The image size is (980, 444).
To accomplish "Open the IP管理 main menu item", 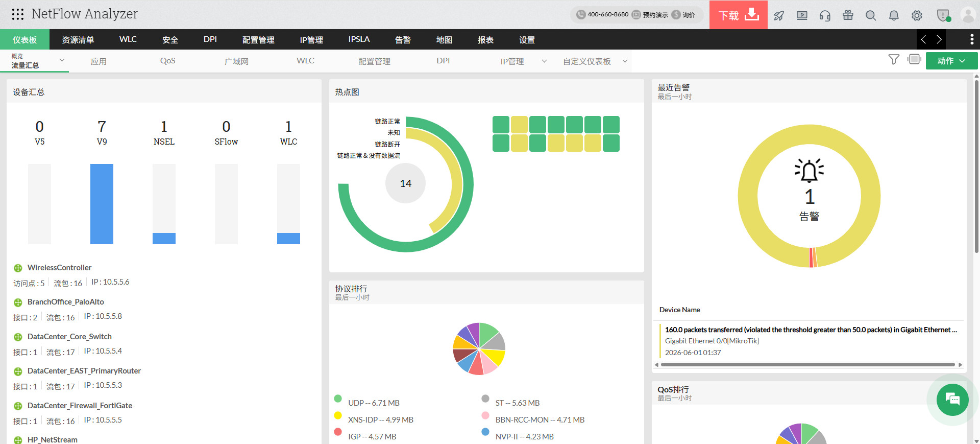I will click(311, 39).
